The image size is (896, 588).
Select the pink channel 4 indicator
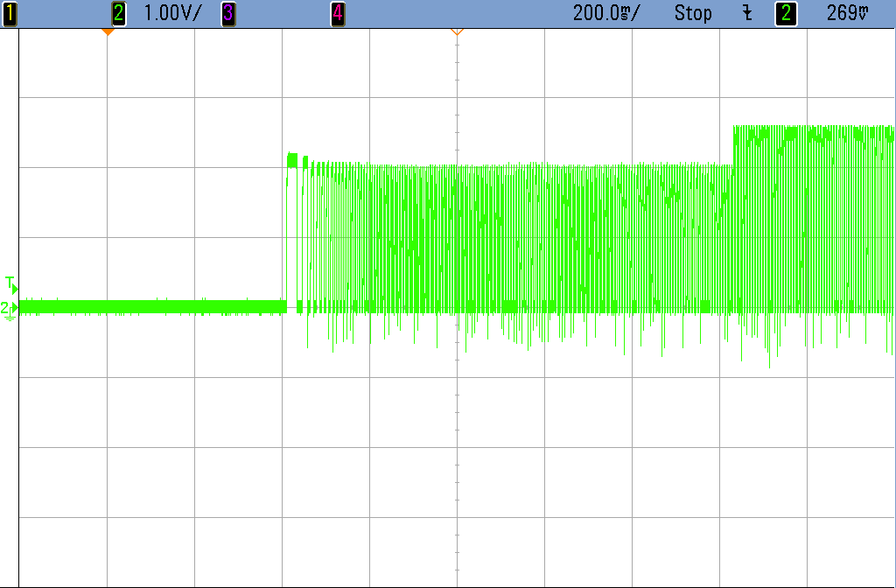pos(337,13)
